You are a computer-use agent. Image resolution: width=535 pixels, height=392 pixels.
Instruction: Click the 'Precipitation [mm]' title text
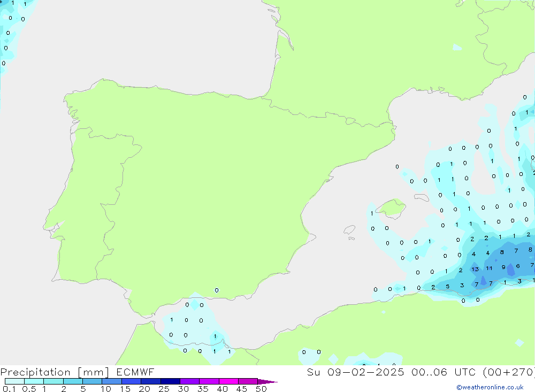point(55,372)
